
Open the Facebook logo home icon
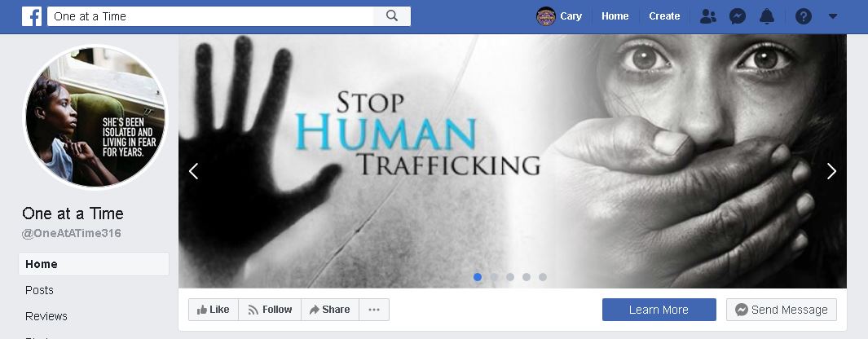coord(32,16)
